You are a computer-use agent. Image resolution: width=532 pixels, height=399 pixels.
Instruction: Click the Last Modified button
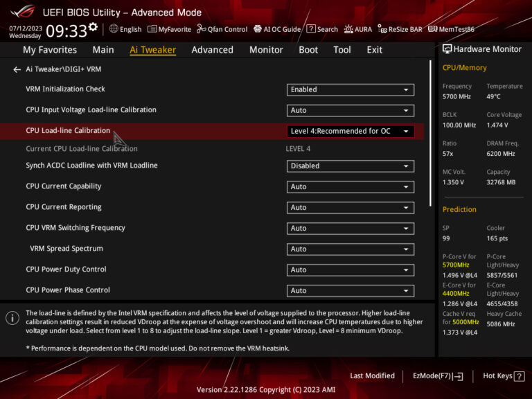point(372,375)
